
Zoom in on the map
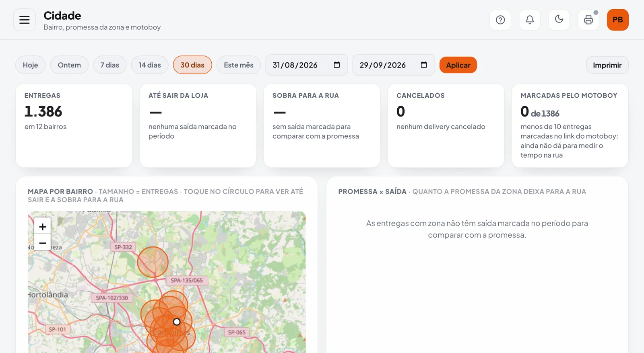43,227
